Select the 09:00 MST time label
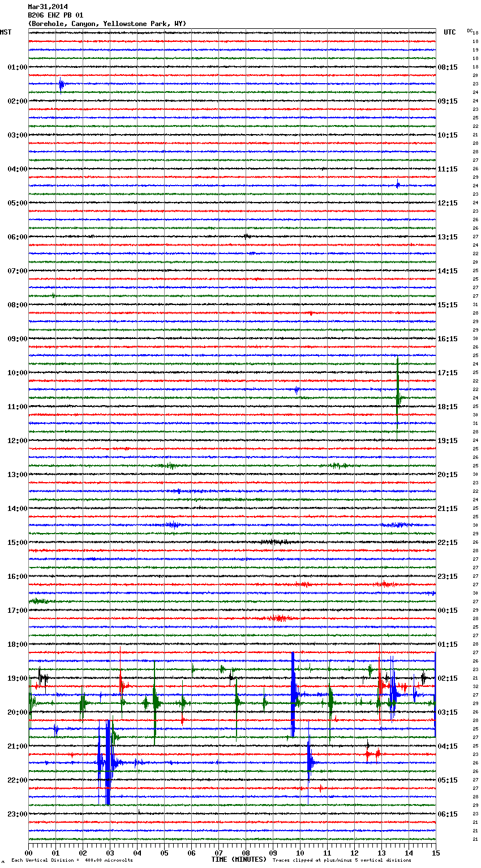 (18, 339)
